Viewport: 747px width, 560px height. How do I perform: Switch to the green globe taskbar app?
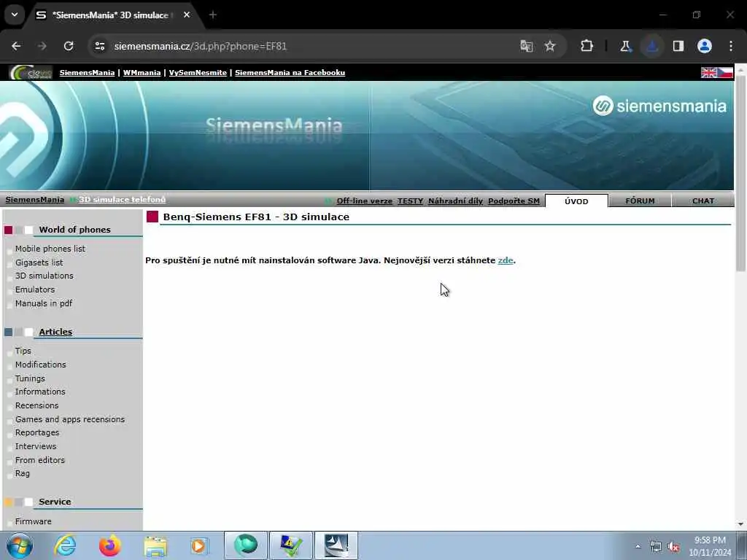click(245, 545)
